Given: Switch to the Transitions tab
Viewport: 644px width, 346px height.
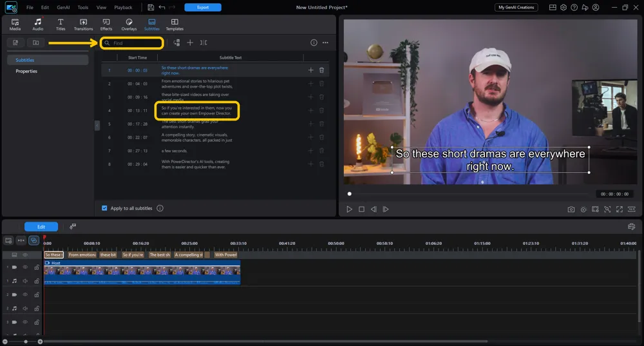Looking at the screenshot, I should click(83, 24).
